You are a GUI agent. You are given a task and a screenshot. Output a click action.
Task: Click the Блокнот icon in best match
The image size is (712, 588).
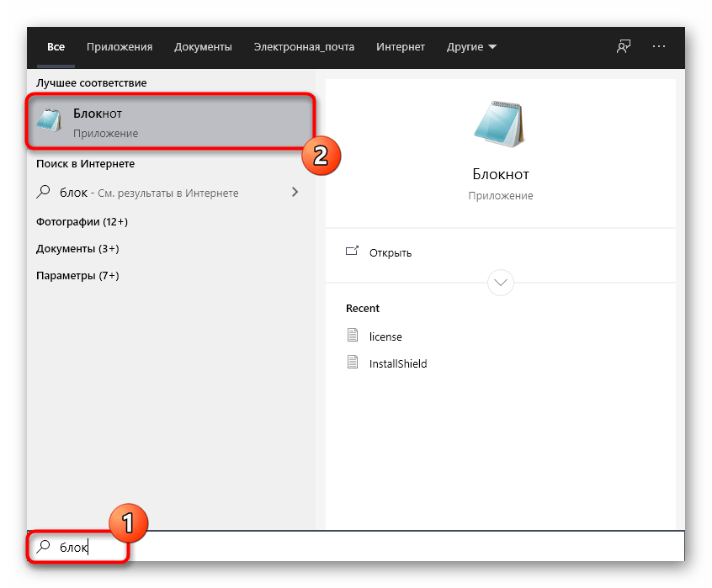coord(50,121)
